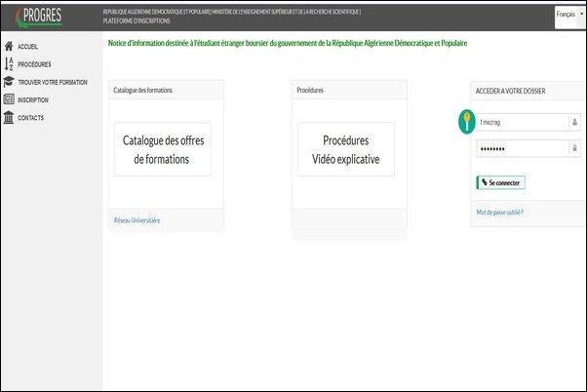Viewport: 587px width, 392px height.
Task: Go to Inscription menu entry
Action: (x=32, y=99)
